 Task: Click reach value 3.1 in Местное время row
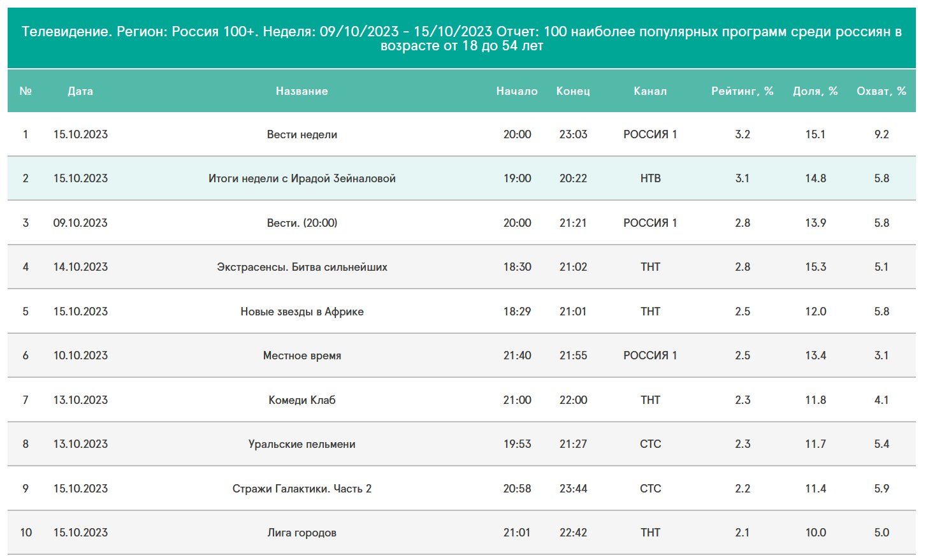point(881,355)
